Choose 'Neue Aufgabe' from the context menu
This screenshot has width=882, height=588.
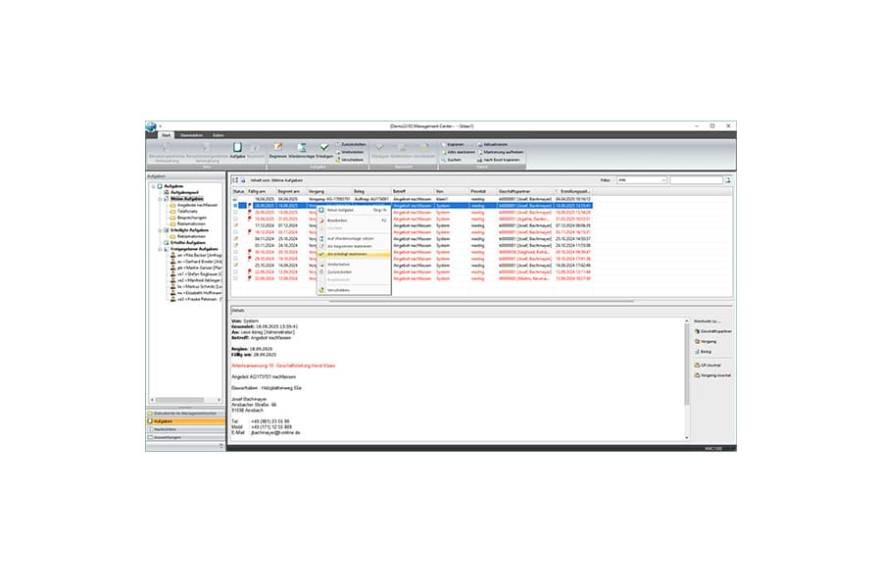pos(341,209)
